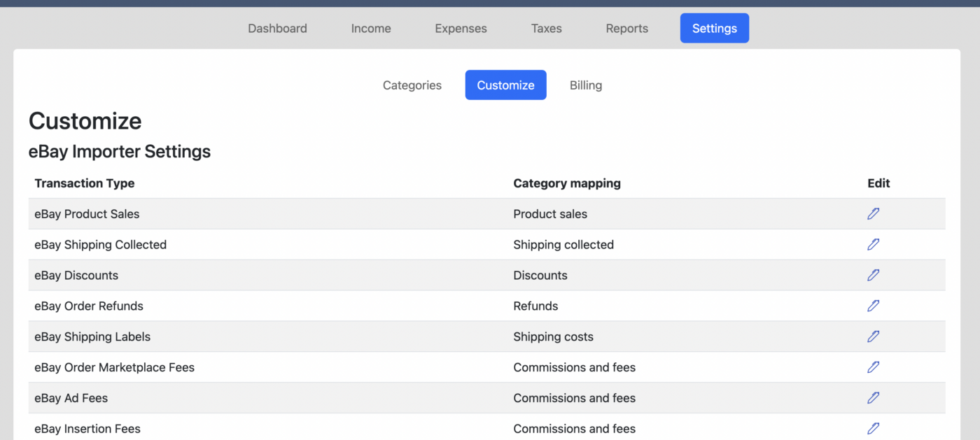This screenshot has height=440, width=980.
Task: Open the Taxes tab
Action: [x=546, y=29]
